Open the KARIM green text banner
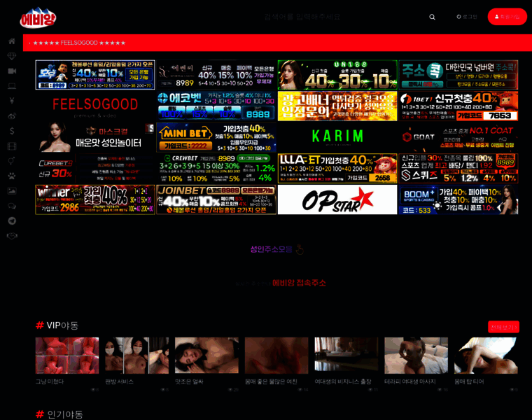The height and width of the screenshot is (420, 532). click(x=337, y=137)
